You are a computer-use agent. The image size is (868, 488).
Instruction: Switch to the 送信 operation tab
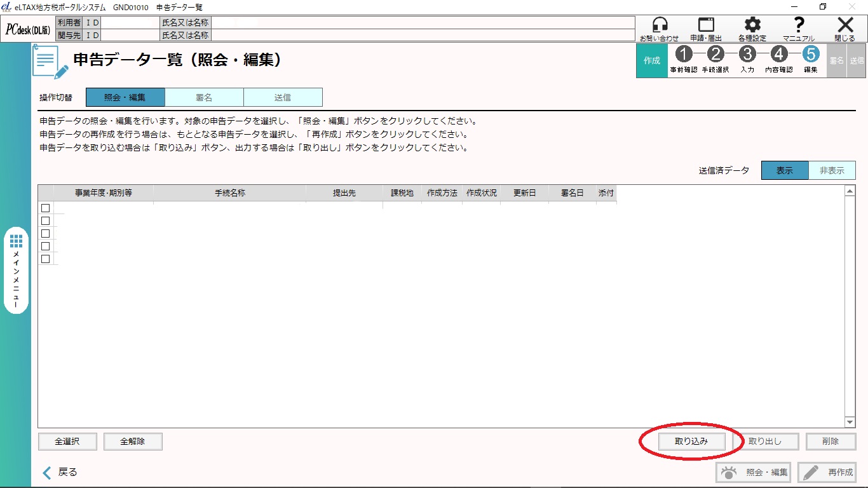click(283, 97)
